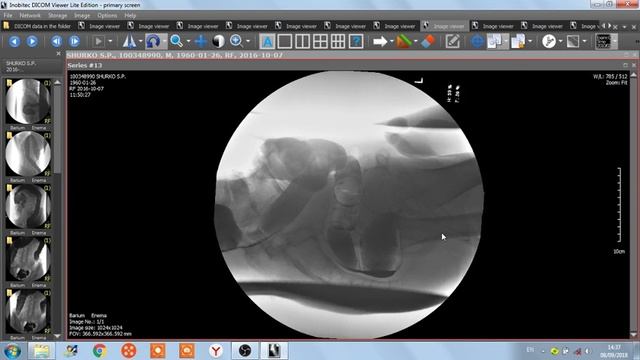This screenshot has height=360, width=640.
Task: Select the eraser tool
Action: (427, 41)
